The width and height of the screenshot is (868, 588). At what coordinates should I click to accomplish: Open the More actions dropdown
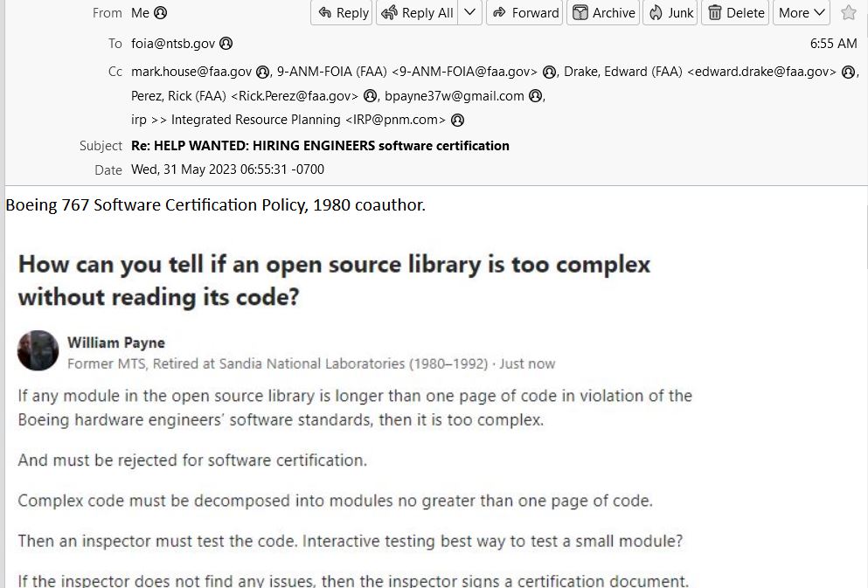coord(801,13)
